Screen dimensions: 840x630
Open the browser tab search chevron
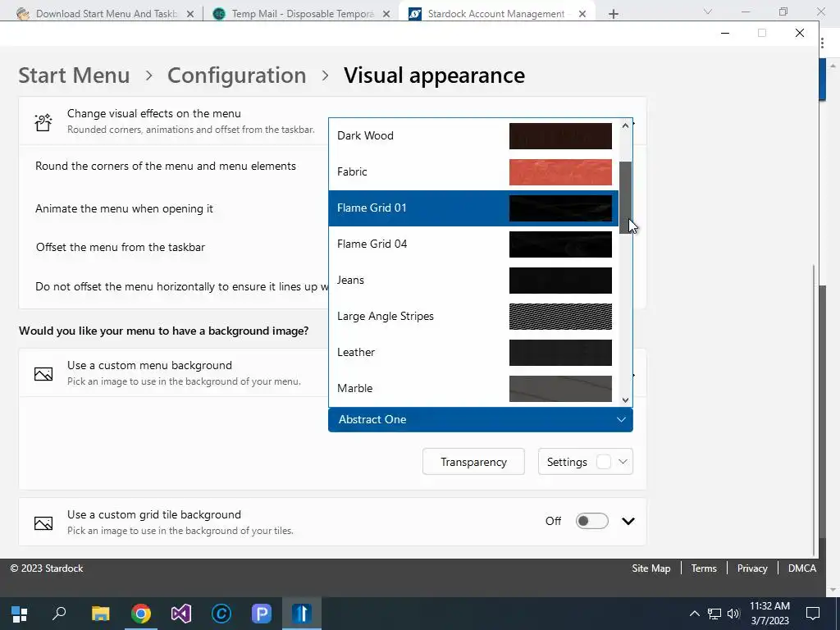tap(708, 11)
